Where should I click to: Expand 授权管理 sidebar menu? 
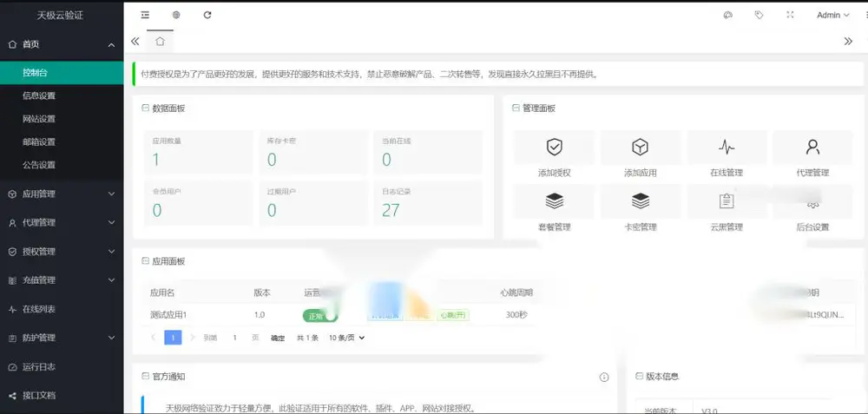[x=62, y=252]
